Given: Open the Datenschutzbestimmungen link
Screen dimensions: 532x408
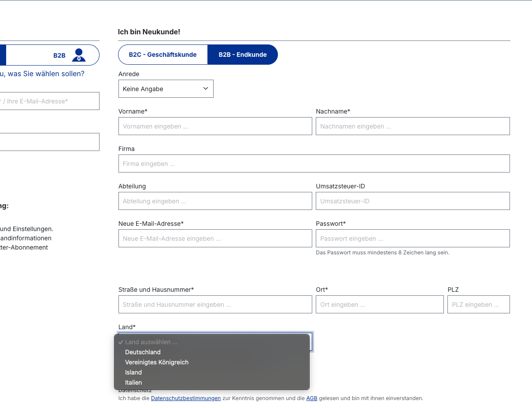Looking at the screenshot, I should point(186,398).
